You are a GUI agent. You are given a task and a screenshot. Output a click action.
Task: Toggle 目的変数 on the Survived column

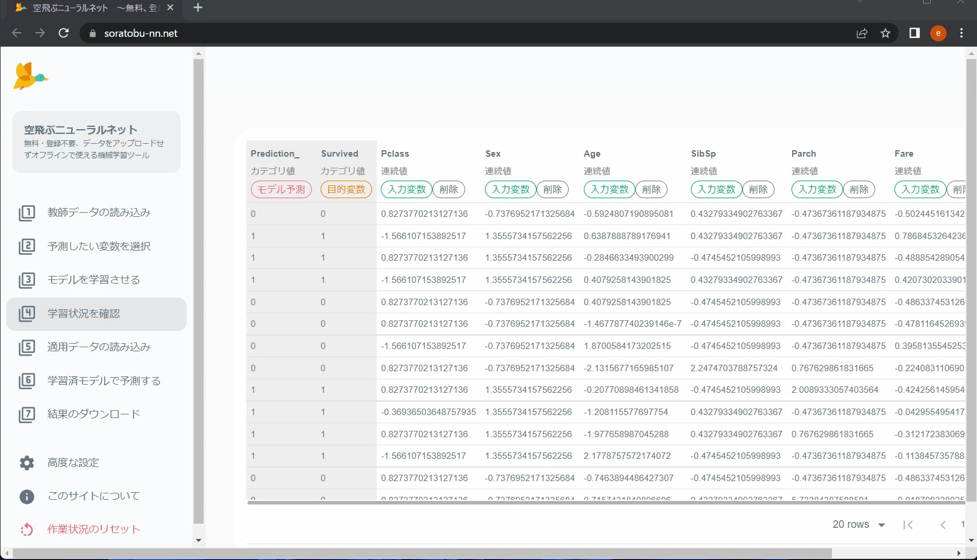(x=346, y=189)
